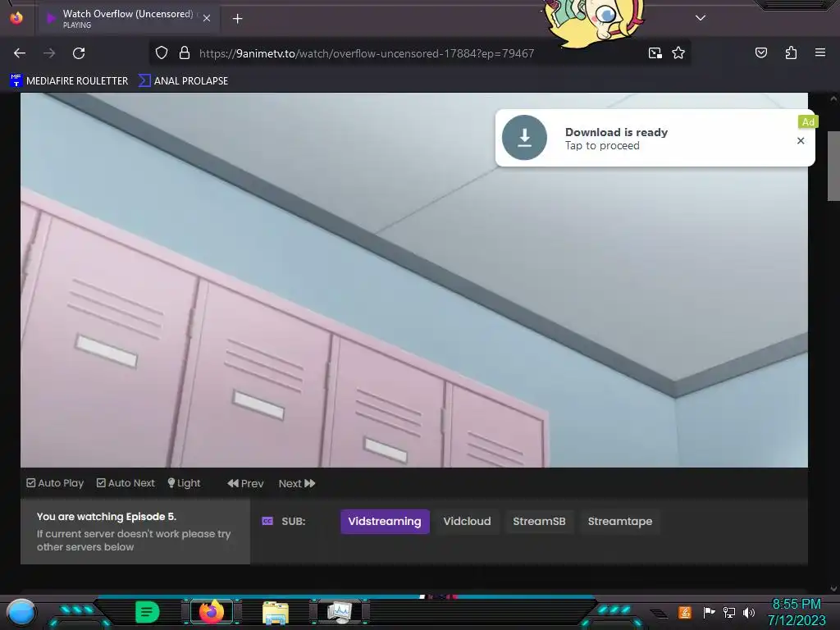Go back with the browser back arrow
The height and width of the screenshot is (630, 840).
[x=20, y=53]
